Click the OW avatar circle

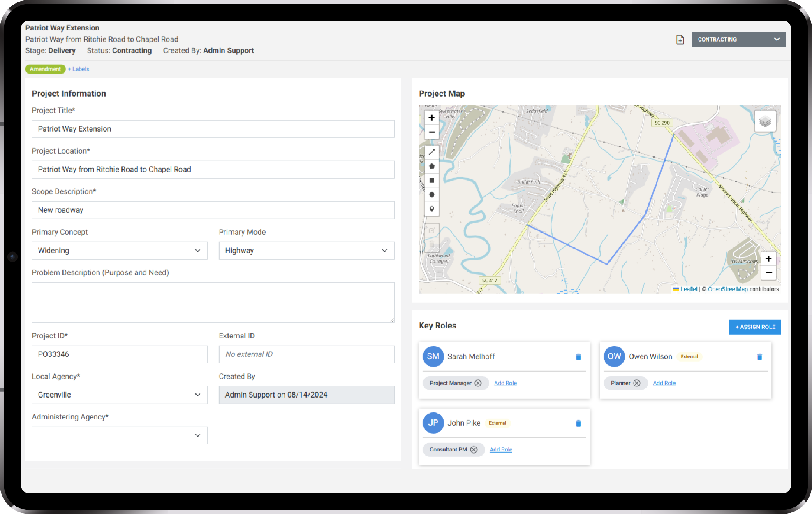point(614,356)
